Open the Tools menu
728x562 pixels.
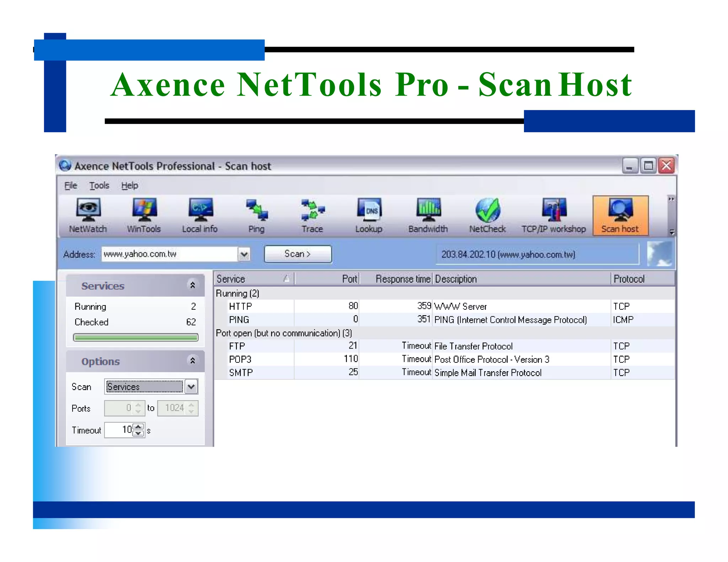99,185
